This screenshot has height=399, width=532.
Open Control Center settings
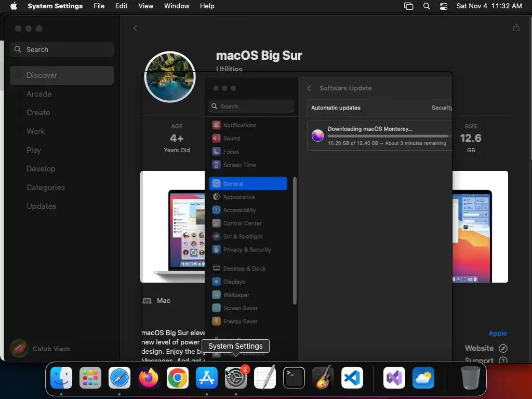(248, 223)
